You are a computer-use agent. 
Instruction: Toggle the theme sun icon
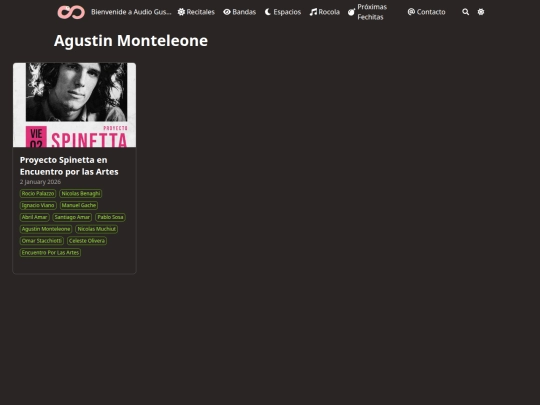pos(481,12)
